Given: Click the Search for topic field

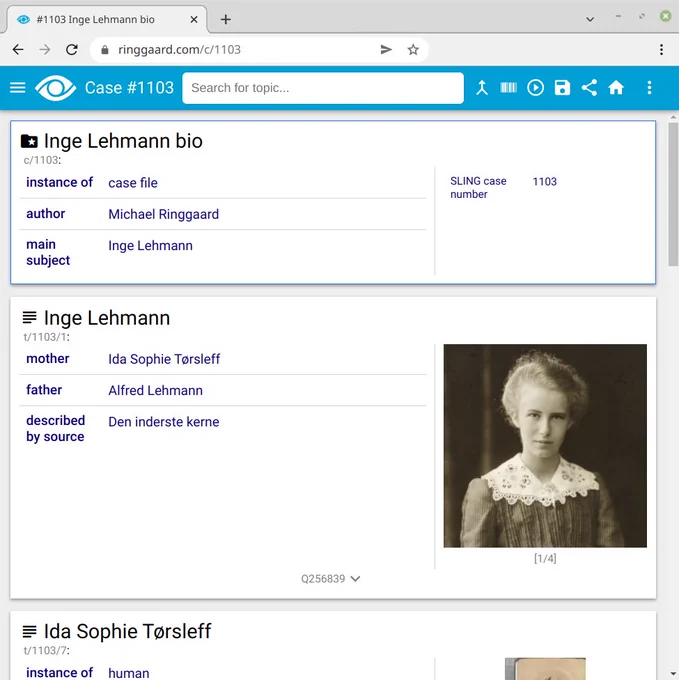Looking at the screenshot, I should pyautogui.click(x=323, y=88).
